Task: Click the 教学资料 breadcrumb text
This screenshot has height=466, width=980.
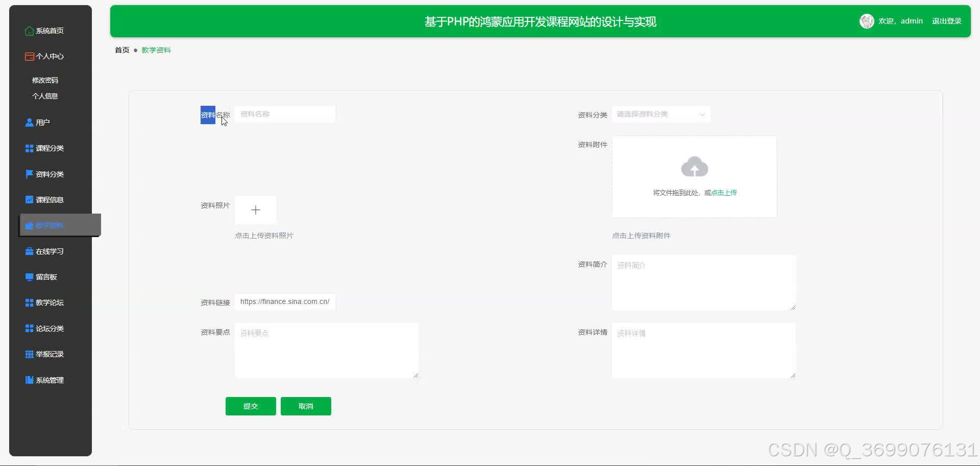Action: point(156,50)
